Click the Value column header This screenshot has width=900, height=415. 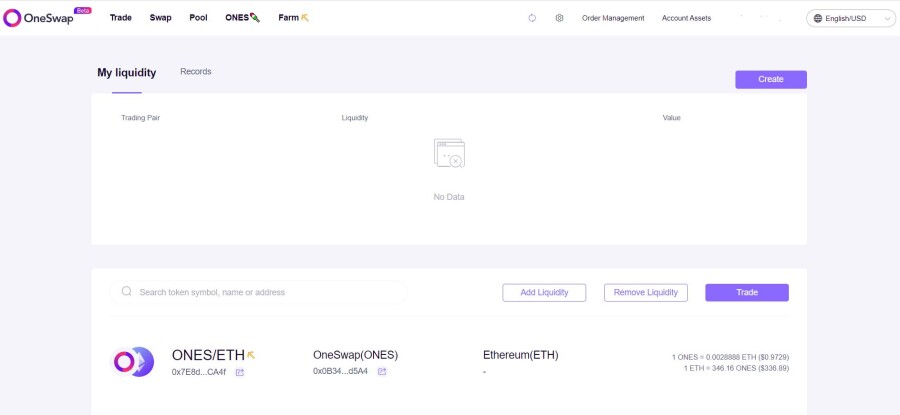[x=672, y=118]
